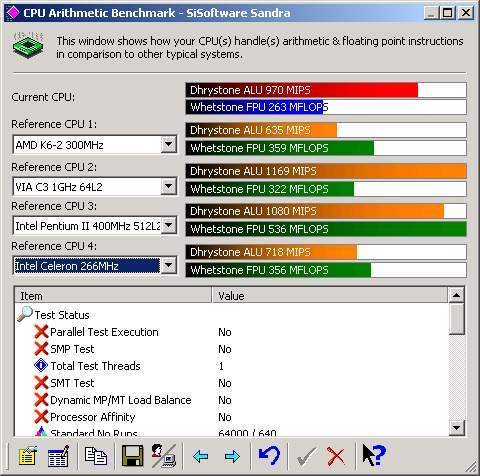Save results with the floppy disk icon
The width and height of the screenshot is (480, 476).
133,456
